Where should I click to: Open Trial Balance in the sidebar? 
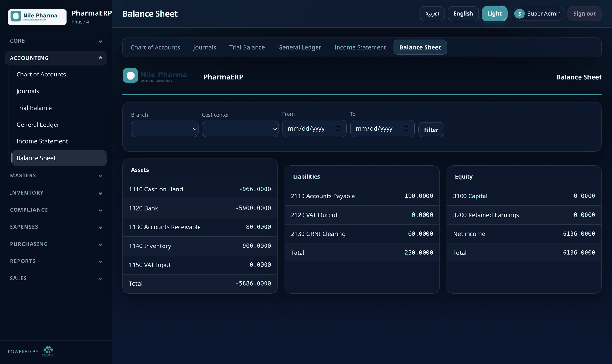coord(59,108)
